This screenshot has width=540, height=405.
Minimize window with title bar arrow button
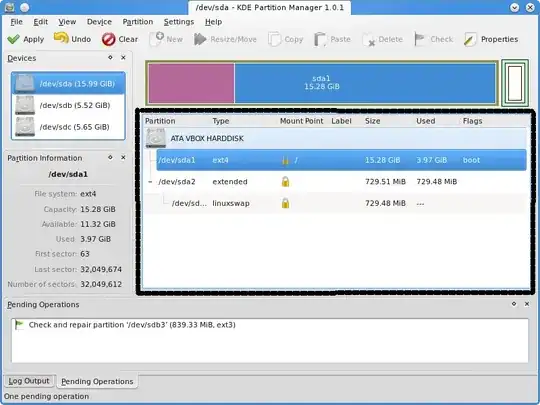coord(515,7)
